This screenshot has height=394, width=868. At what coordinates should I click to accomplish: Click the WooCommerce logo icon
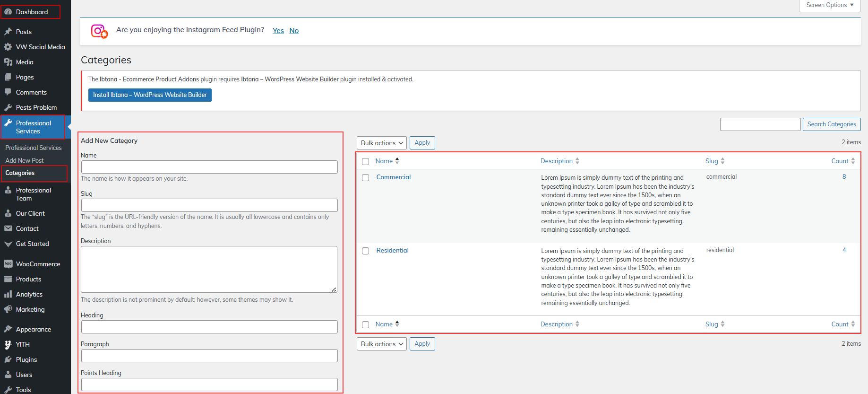tap(8, 264)
